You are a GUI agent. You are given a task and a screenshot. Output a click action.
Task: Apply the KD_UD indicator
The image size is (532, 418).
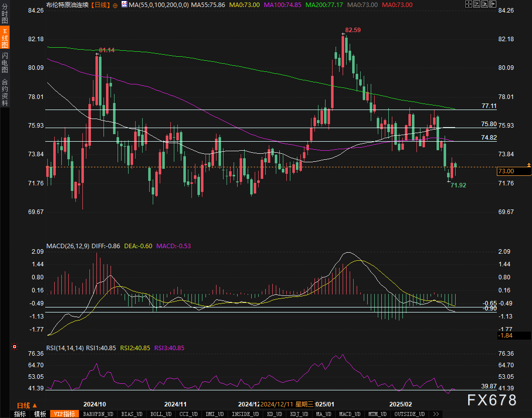[x=274, y=414]
